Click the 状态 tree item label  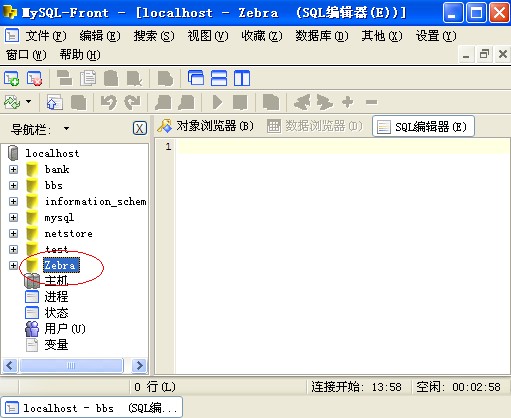pyautogui.click(x=56, y=313)
